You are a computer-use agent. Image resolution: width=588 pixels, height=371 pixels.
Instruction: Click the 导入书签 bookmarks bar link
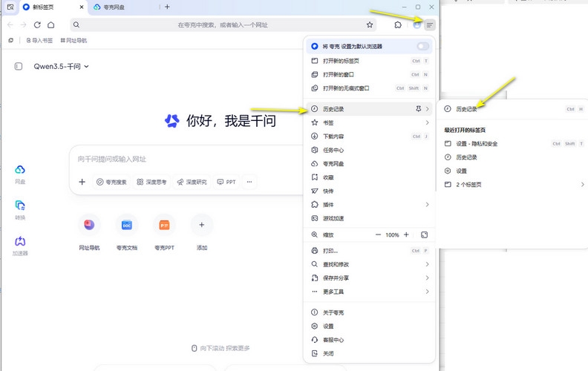click(39, 40)
